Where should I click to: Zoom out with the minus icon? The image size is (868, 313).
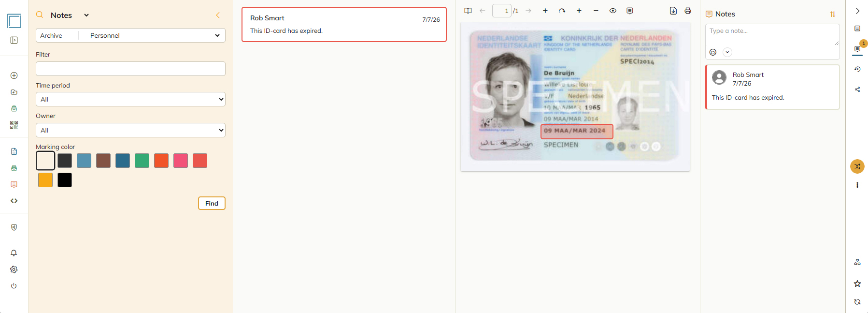click(x=596, y=11)
